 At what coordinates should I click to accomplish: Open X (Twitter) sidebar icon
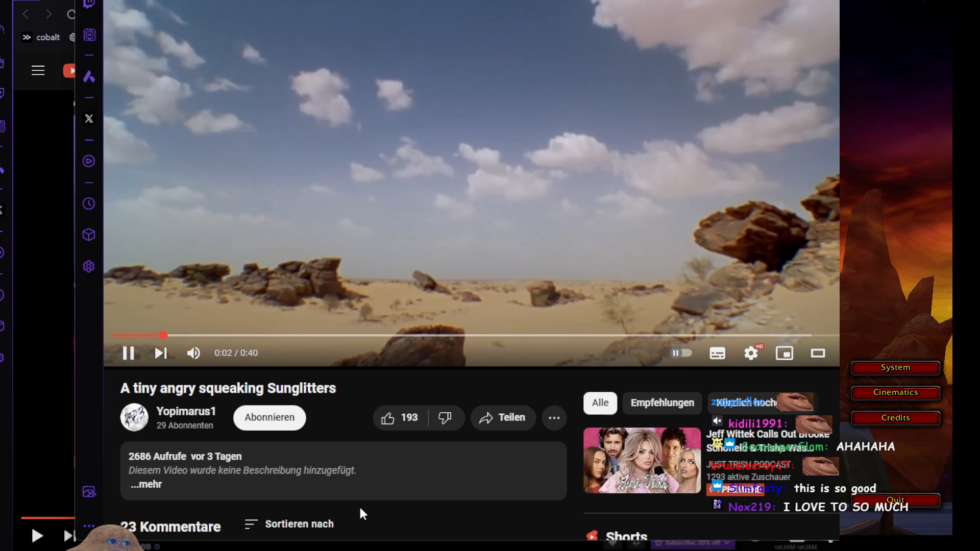coord(89,119)
